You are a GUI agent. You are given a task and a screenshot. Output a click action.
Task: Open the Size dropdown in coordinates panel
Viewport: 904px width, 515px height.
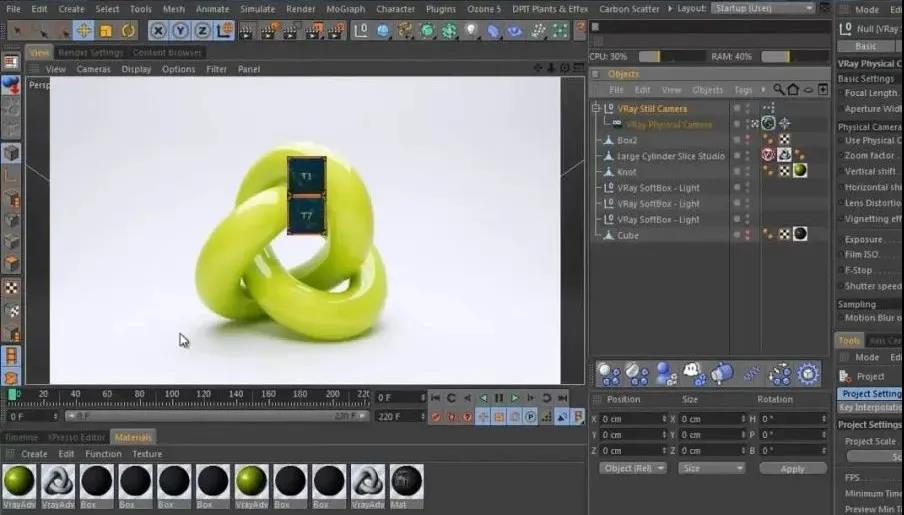(711, 468)
